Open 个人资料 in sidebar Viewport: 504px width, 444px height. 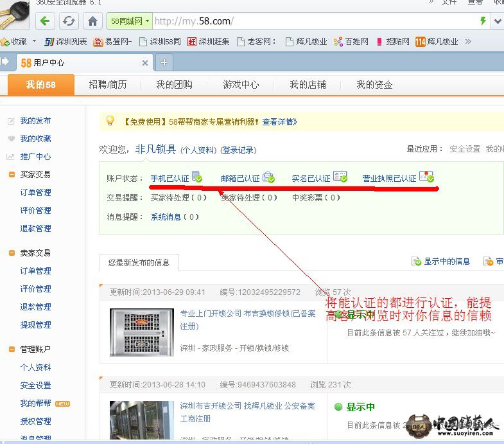click(x=35, y=367)
